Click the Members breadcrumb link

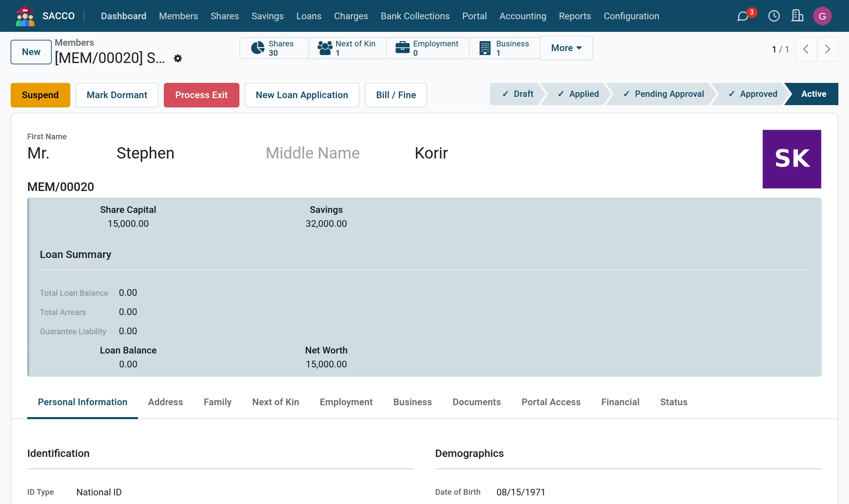74,42
